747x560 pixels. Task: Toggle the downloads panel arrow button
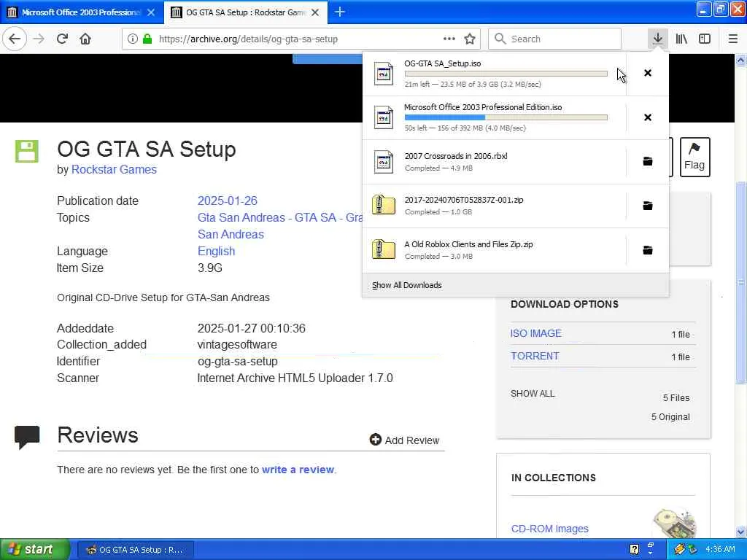657,39
